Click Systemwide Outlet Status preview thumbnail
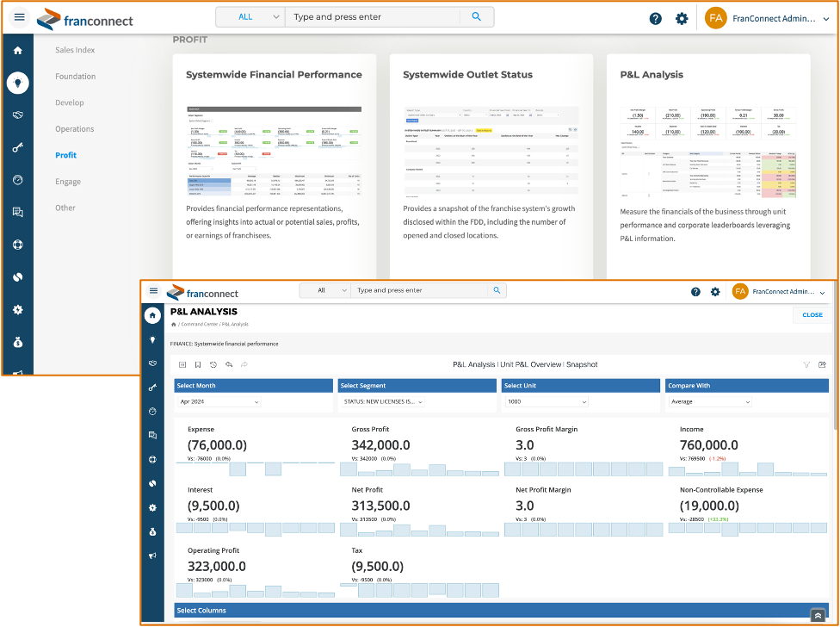The width and height of the screenshot is (840, 627). (x=491, y=152)
